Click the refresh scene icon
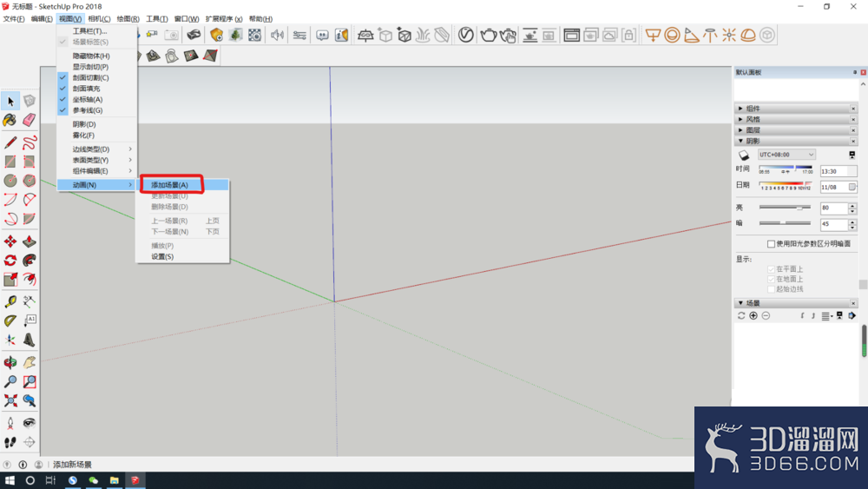 [741, 315]
